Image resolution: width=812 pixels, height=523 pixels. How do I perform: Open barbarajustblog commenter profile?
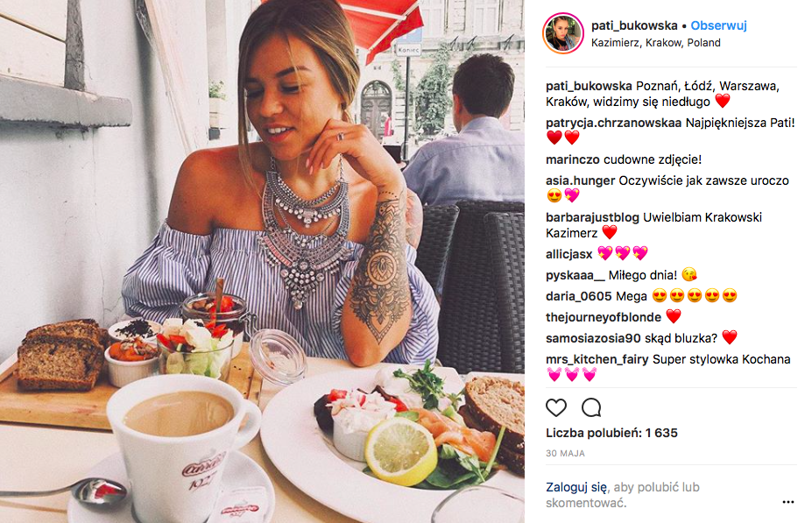(x=592, y=217)
